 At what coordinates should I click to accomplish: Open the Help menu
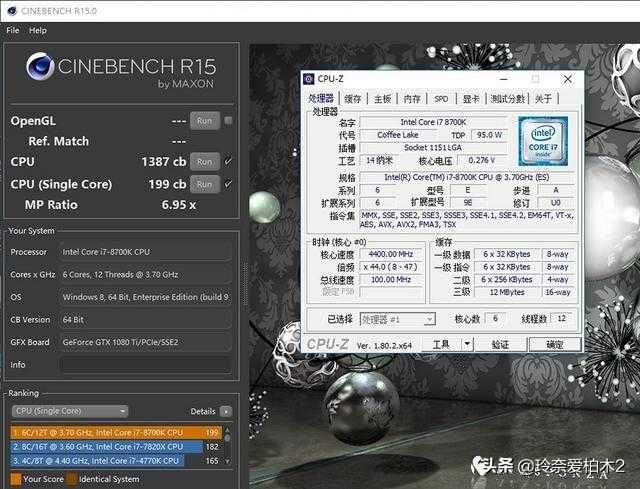pos(38,30)
